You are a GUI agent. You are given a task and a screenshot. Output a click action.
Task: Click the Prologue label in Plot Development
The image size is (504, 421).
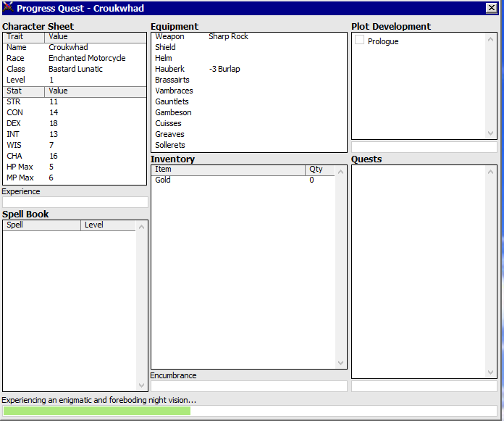[383, 41]
